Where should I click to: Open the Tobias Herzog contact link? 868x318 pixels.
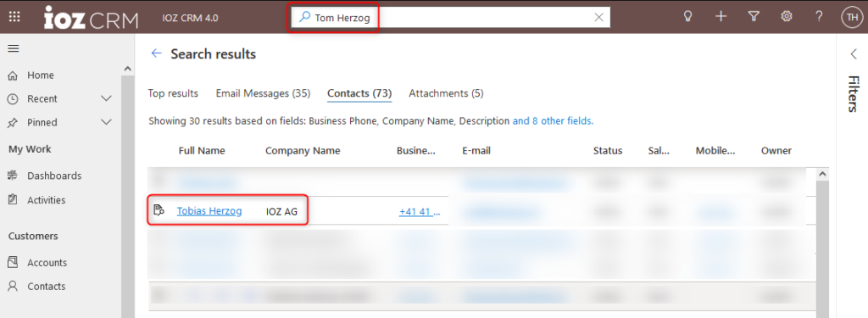point(209,210)
